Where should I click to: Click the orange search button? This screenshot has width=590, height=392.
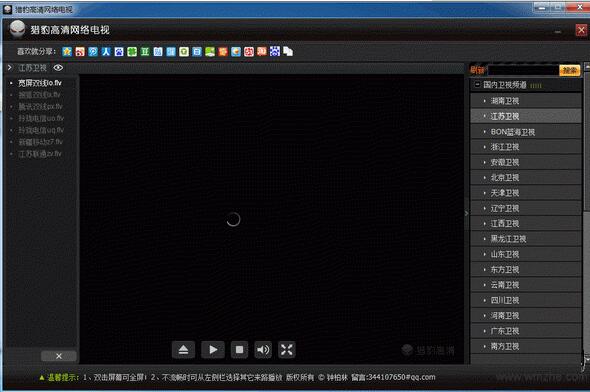(x=570, y=70)
